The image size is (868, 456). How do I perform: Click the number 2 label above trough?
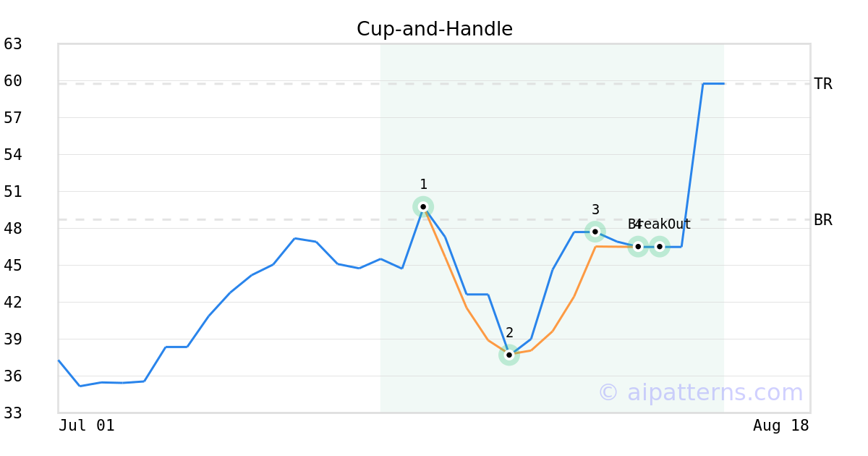509,333
